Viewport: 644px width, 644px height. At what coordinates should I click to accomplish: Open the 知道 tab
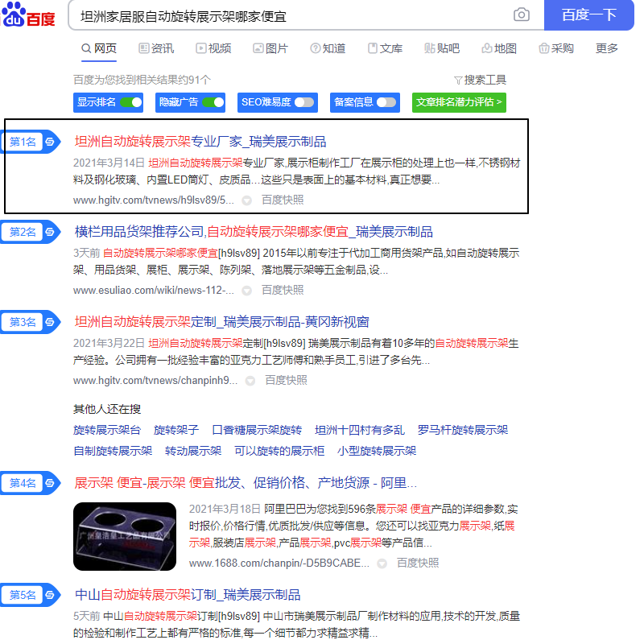pyautogui.click(x=328, y=48)
